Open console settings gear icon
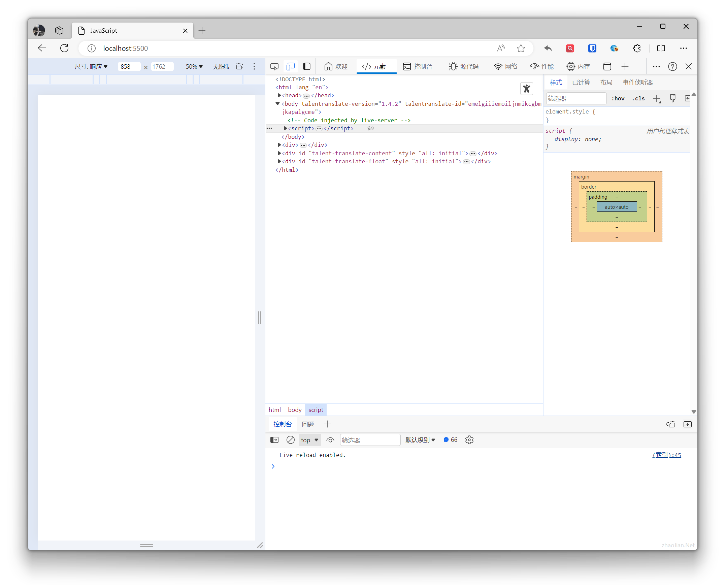 click(x=469, y=439)
